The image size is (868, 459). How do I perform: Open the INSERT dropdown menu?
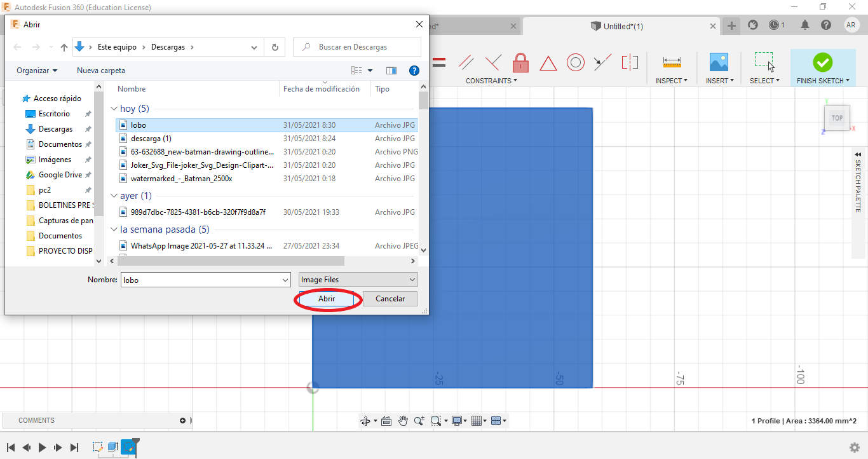click(x=720, y=81)
